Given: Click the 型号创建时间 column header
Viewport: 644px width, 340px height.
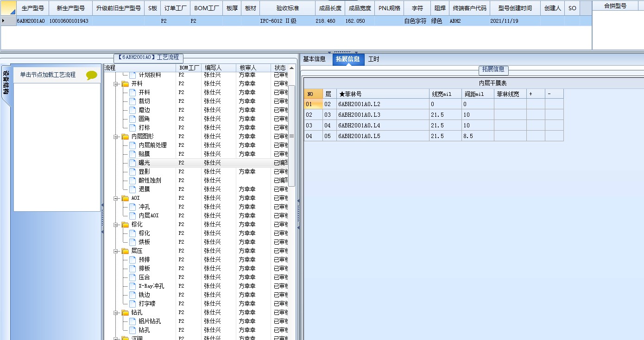Looking at the screenshot, I should (x=515, y=8).
